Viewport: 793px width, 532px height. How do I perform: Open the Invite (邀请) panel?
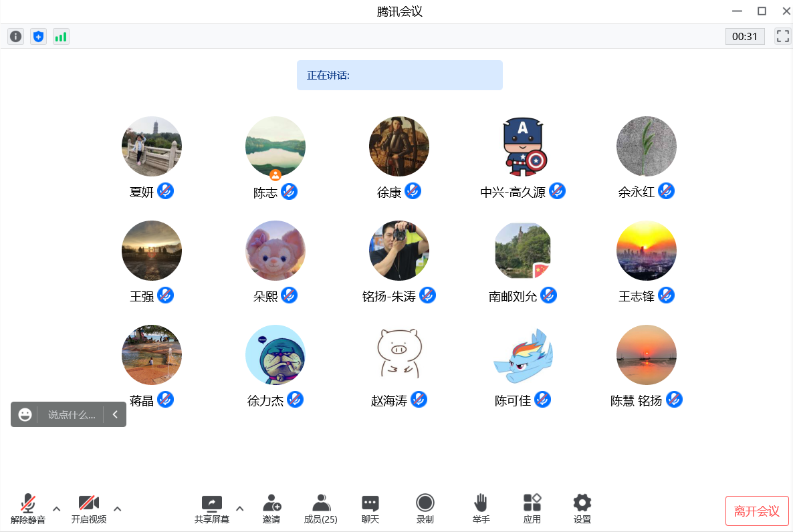click(x=271, y=509)
